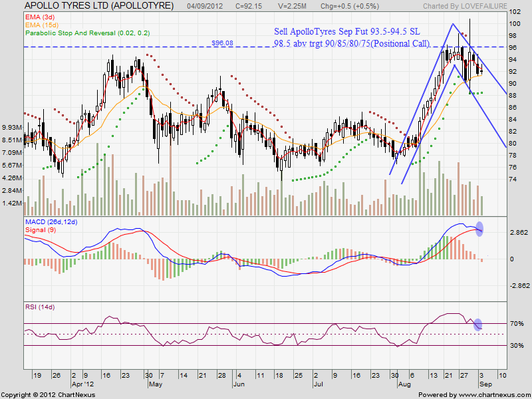Viewport: 532px width, 399px height.
Task: Select the Parabolic Stop And Reversal legend
Action: click(88, 33)
